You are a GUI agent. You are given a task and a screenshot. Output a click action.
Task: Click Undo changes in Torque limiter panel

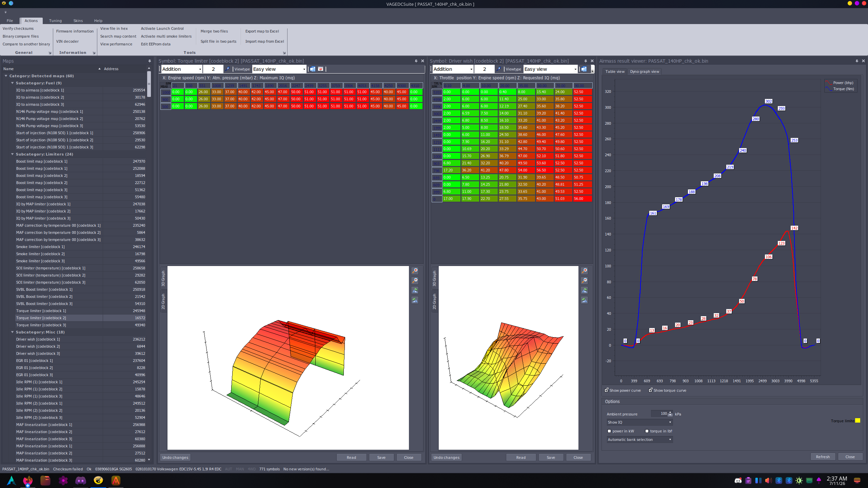pyautogui.click(x=175, y=457)
